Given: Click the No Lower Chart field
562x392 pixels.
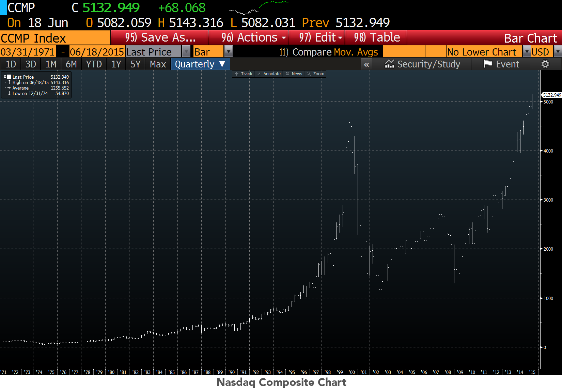Looking at the screenshot, I should tap(484, 52).
